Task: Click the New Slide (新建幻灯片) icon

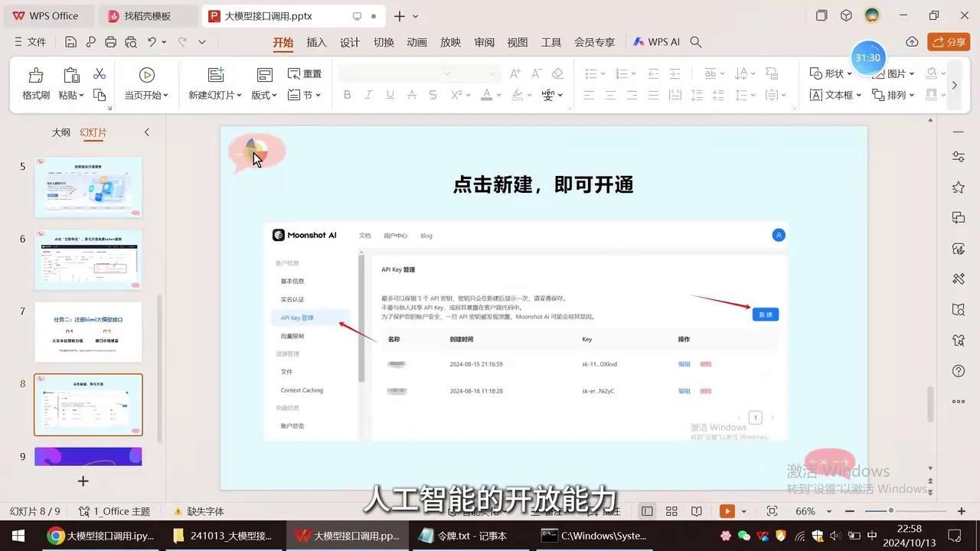Action: [x=216, y=75]
